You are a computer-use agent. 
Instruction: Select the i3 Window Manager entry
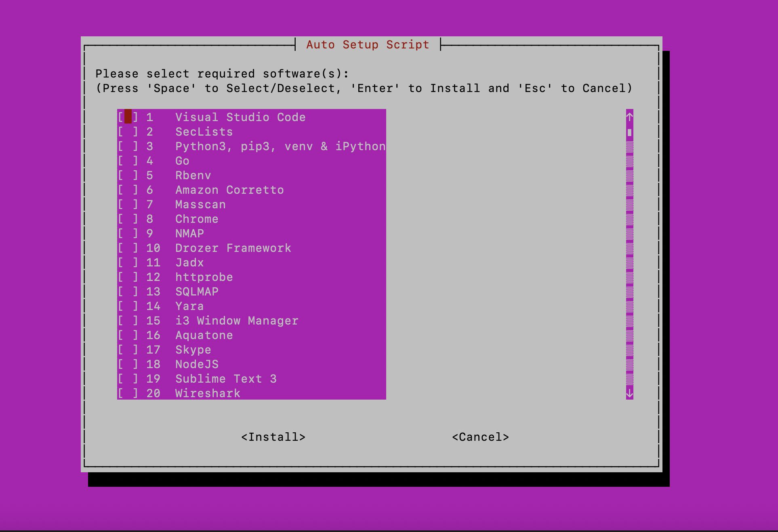pos(251,320)
